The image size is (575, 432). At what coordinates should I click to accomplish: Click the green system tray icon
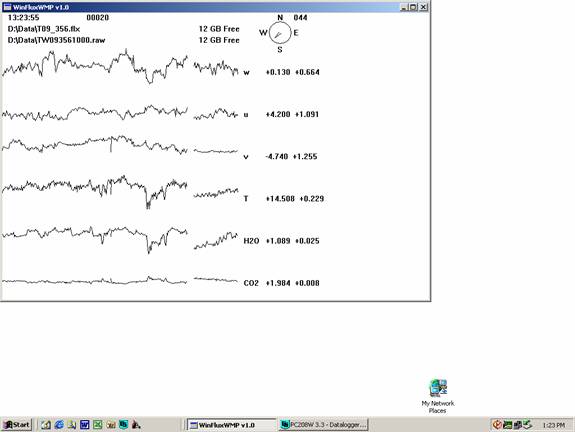(508, 425)
